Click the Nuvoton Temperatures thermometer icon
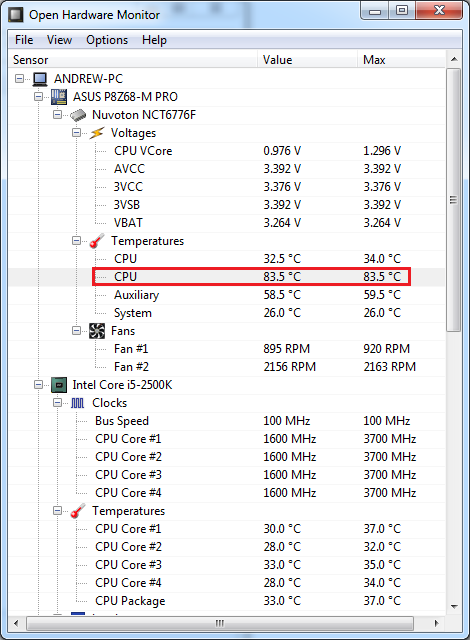470x640 pixels. point(97,241)
